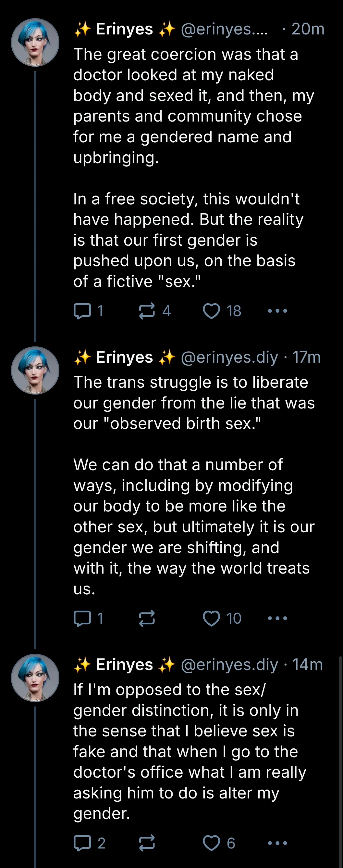Reply to the 17m trans struggle post
The image size is (343, 868).
point(82,618)
